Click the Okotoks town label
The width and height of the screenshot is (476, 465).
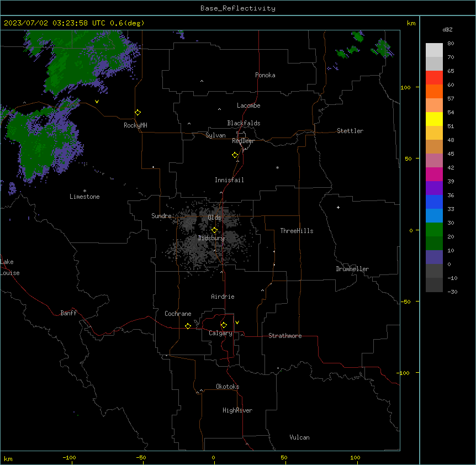click(x=228, y=387)
